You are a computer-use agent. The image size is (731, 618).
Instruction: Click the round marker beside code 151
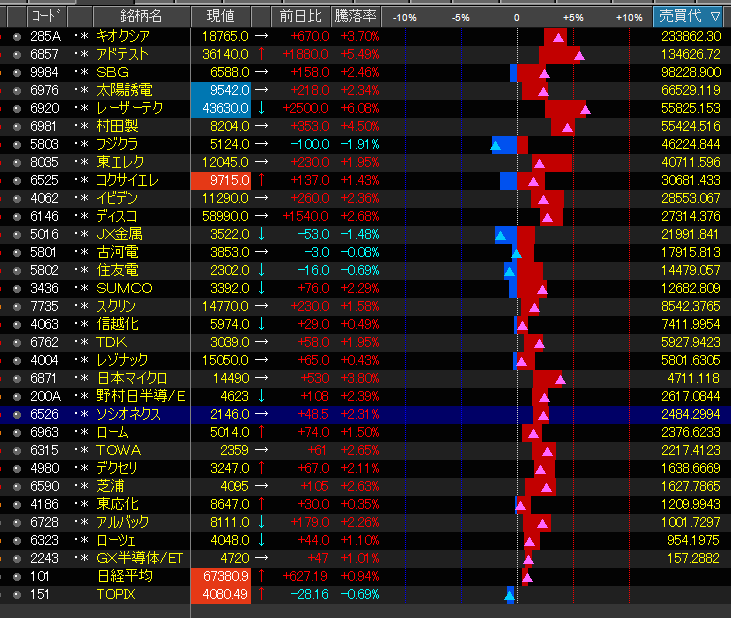pyautogui.click(x=17, y=595)
